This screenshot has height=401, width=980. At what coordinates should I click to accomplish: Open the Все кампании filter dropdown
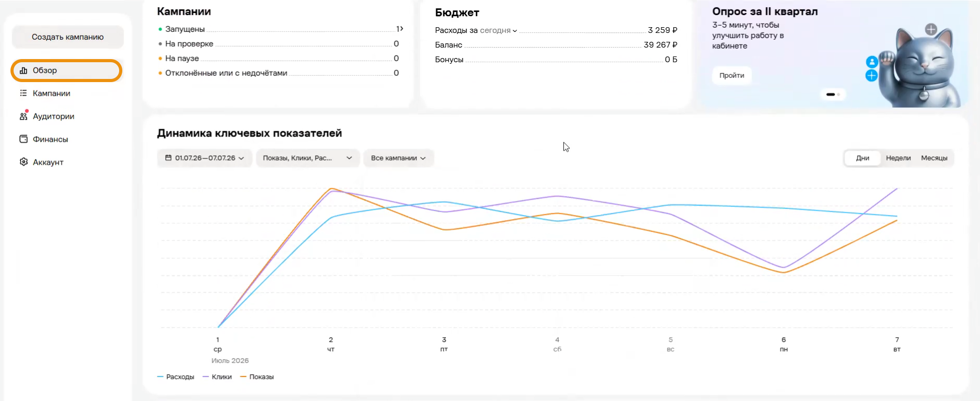(x=398, y=158)
